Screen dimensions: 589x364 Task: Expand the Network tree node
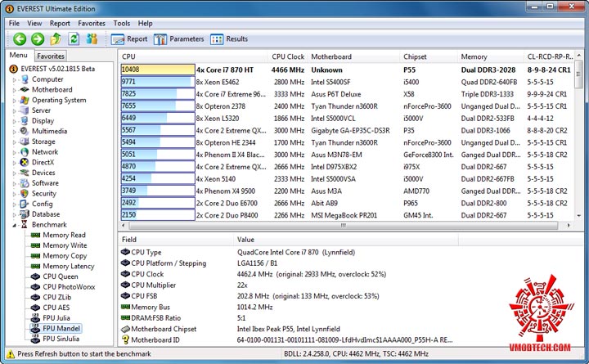15,152
